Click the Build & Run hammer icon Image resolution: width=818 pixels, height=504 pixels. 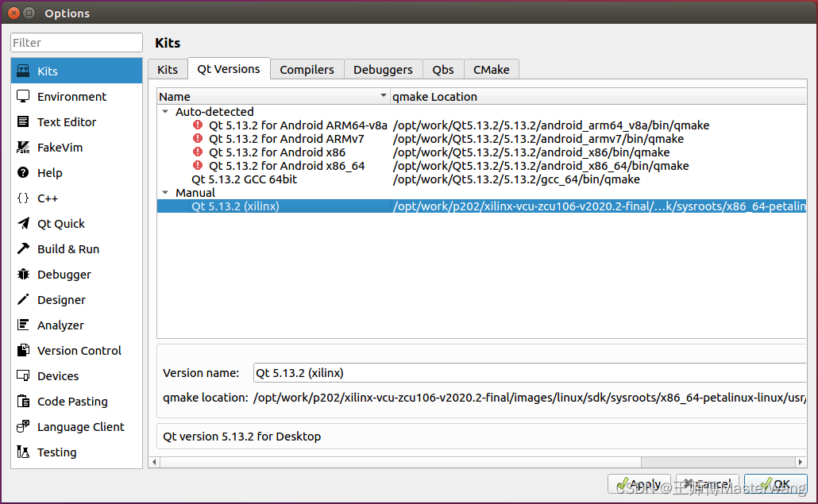[x=23, y=248]
